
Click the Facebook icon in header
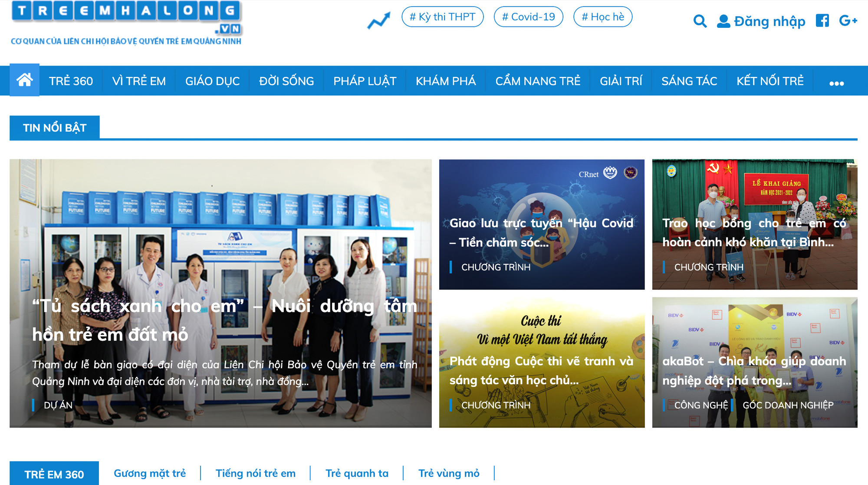tap(822, 20)
